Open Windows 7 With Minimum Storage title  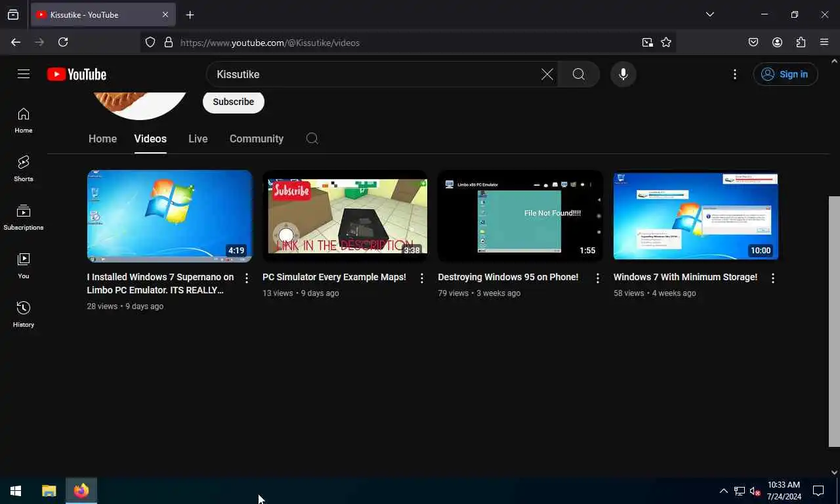685,277
